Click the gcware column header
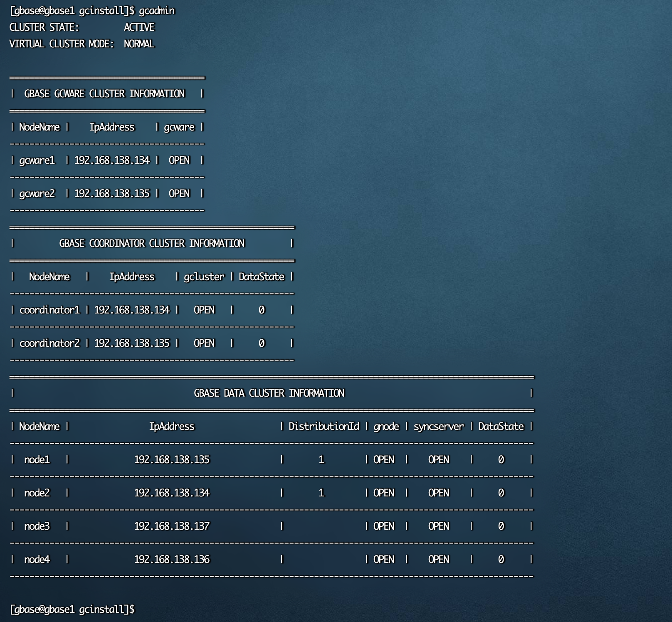The height and width of the screenshot is (622, 672). (179, 127)
